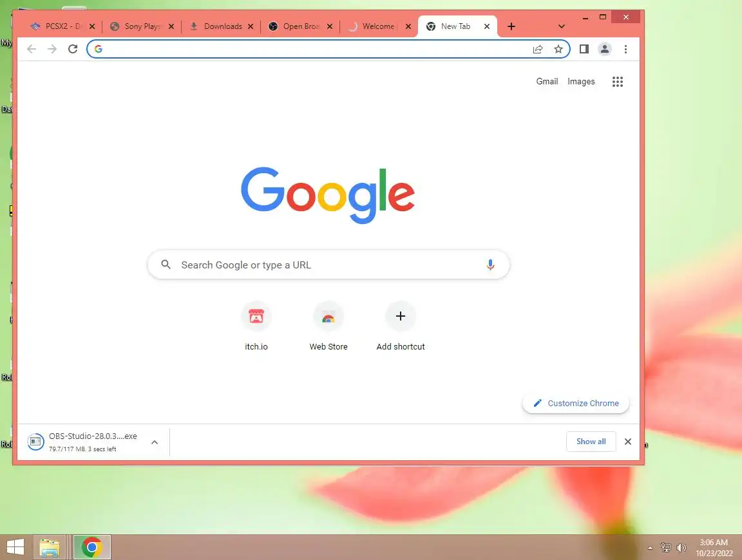742x560 pixels.
Task: Bookmark this tab with star icon
Action: point(558,49)
